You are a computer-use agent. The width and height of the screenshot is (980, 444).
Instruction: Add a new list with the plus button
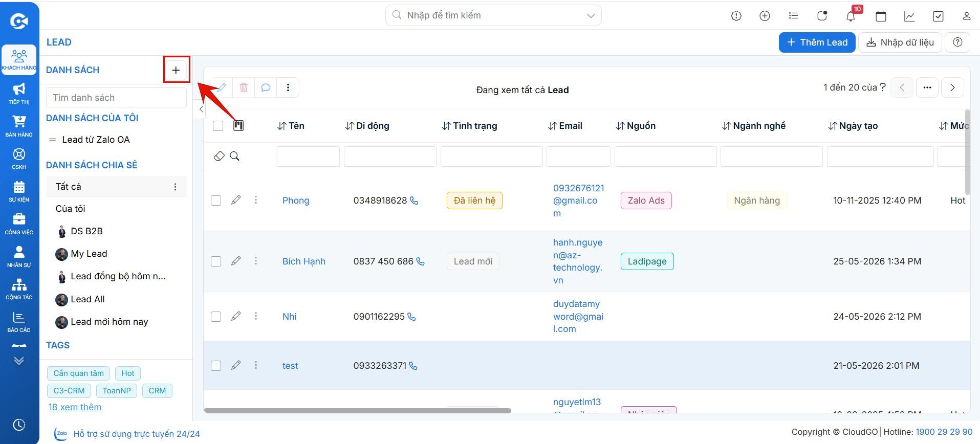click(x=176, y=70)
